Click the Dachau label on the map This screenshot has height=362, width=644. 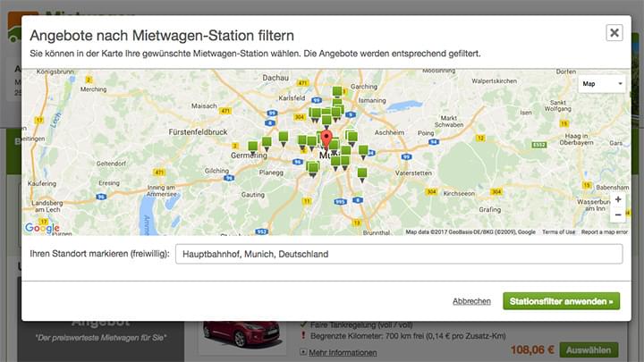[x=275, y=78]
